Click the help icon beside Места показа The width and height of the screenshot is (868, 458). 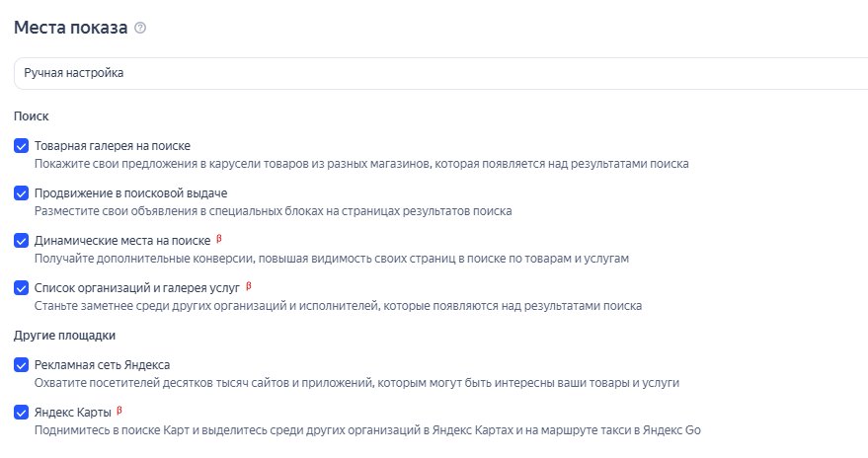click(x=140, y=29)
